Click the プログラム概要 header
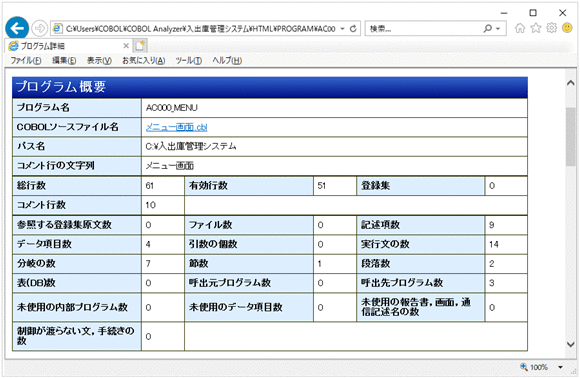This screenshot has height=378, width=580. 270,87
